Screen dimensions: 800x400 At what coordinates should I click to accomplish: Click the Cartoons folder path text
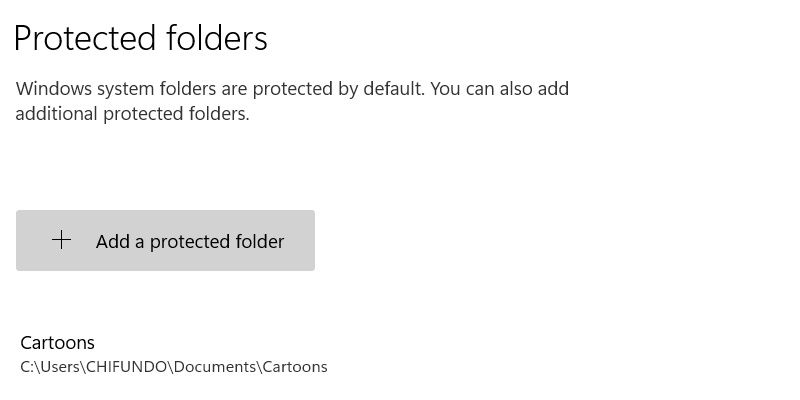(x=173, y=367)
